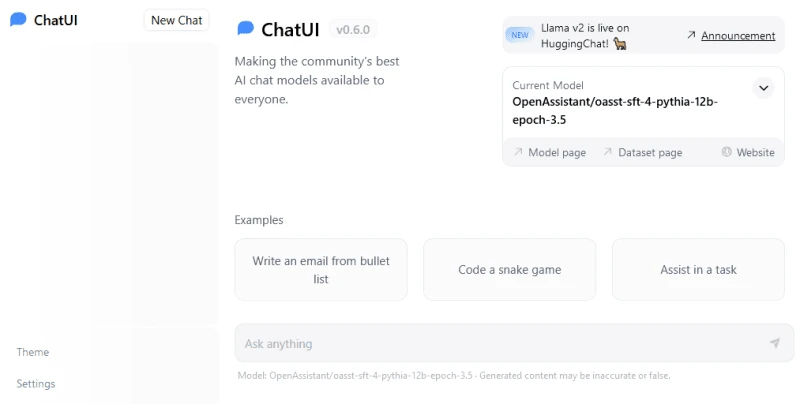Open the Announcement link
The image size is (800, 404).
click(738, 36)
